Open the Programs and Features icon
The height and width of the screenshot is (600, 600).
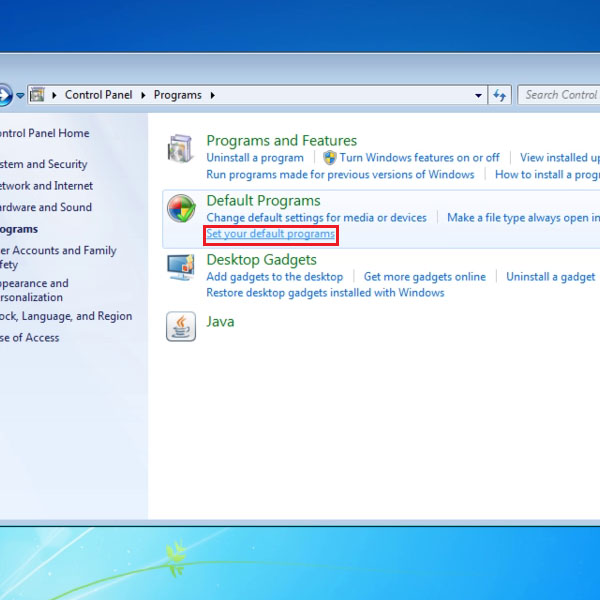(180, 148)
